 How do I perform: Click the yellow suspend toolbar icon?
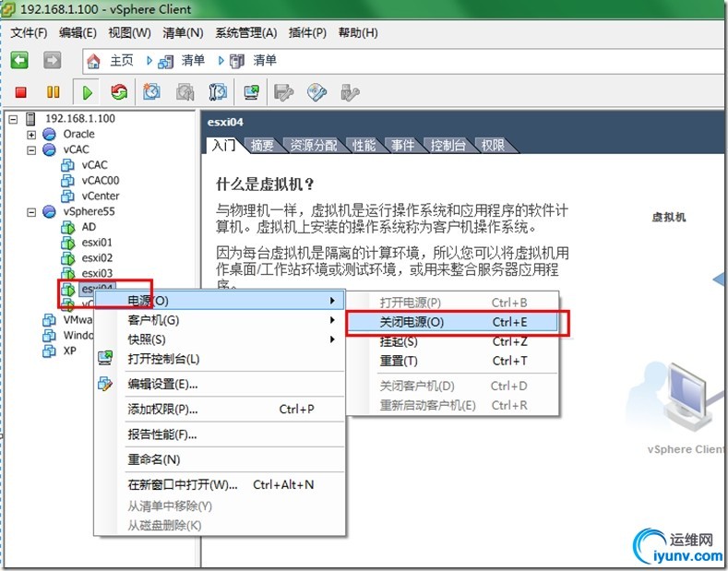click(x=53, y=92)
